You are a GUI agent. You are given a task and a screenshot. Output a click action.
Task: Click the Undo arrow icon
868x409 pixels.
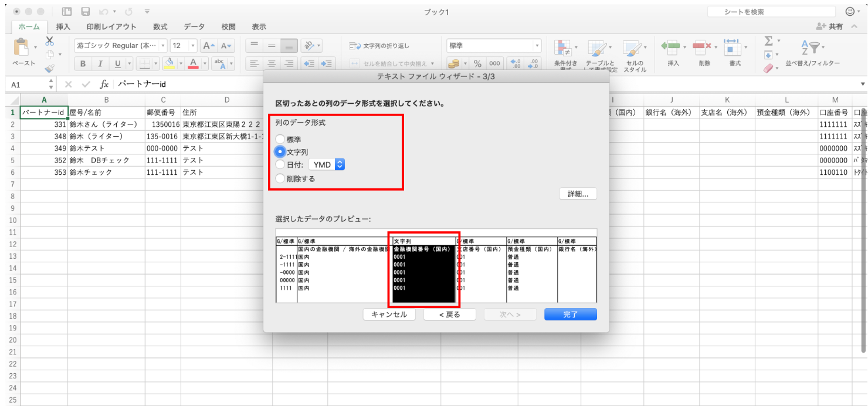point(104,12)
